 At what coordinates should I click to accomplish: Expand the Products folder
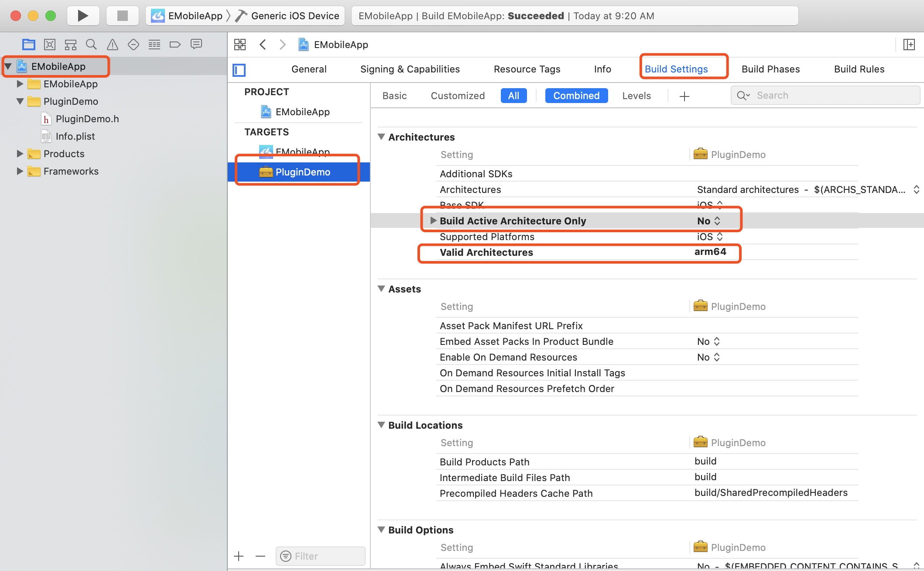point(20,153)
